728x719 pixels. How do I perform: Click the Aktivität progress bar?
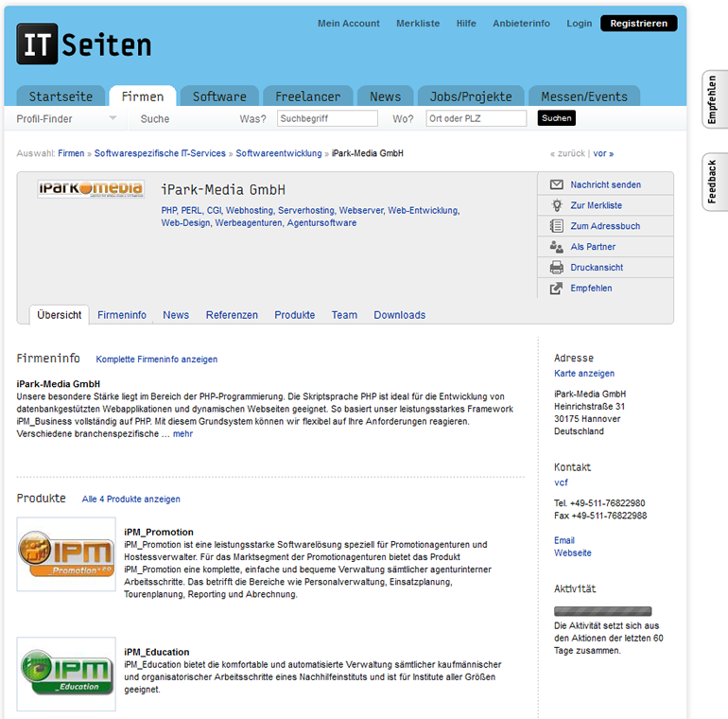point(602,611)
